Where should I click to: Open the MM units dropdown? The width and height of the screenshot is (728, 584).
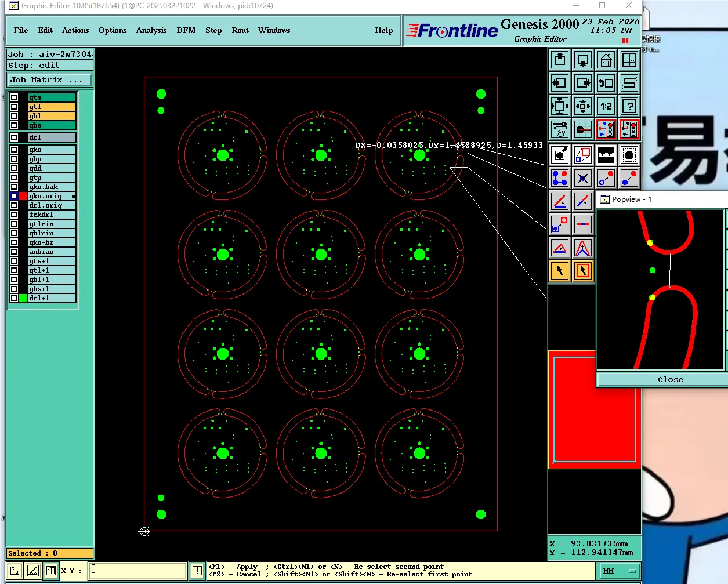tap(620, 571)
